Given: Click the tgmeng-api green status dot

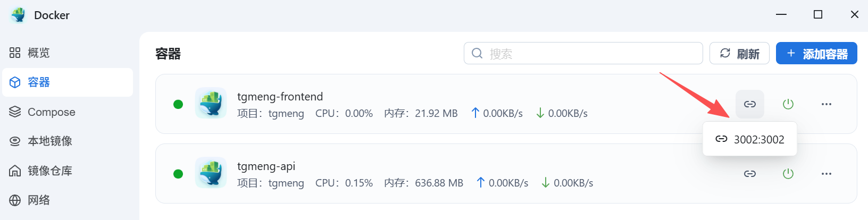Looking at the screenshot, I should [178, 174].
